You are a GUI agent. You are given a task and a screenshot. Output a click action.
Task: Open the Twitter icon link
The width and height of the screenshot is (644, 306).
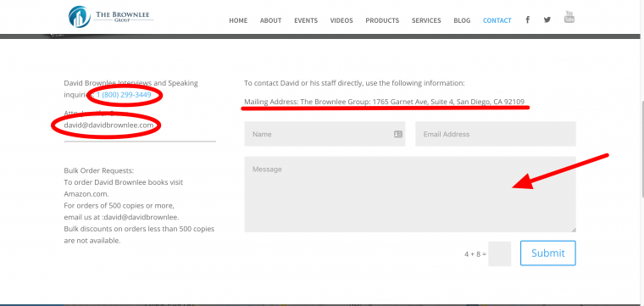[547, 19]
